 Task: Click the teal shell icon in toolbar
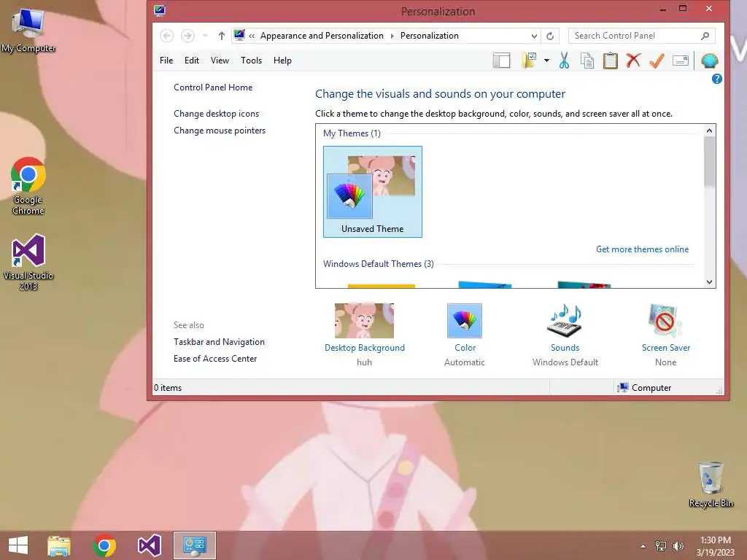(709, 61)
